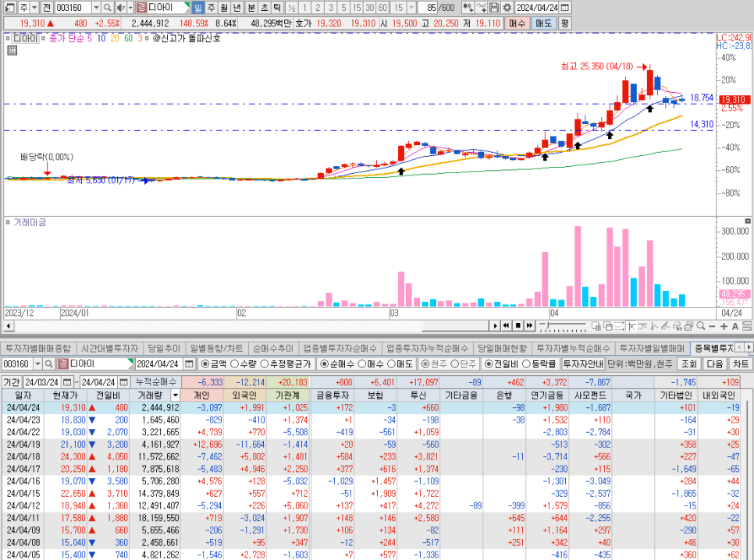The width and height of the screenshot is (754, 560).
Task: Click the 조회 query button
Action: pyautogui.click(x=688, y=364)
